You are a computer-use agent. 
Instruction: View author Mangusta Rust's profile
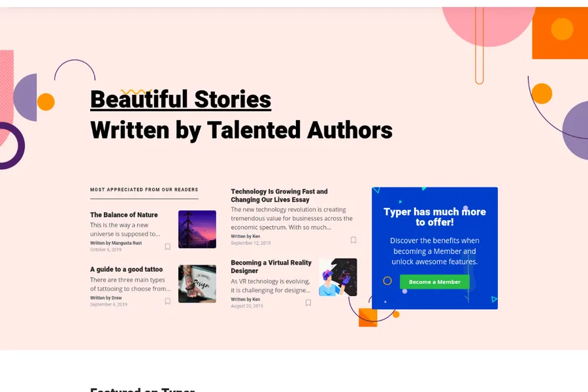click(x=127, y=243)
